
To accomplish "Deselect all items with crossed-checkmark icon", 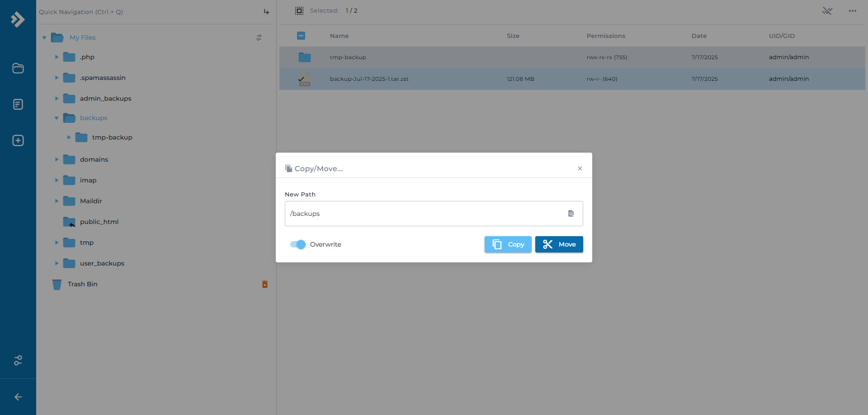I will pyautogui.click(x=827, y=11).
